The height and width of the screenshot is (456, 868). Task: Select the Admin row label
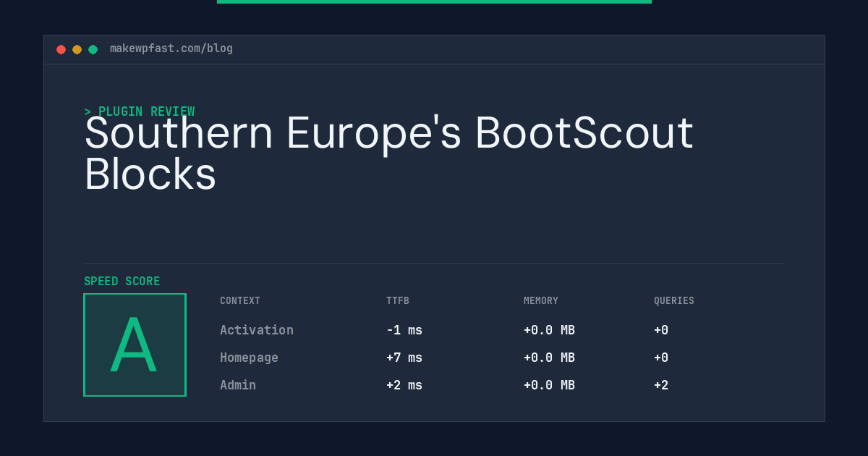[238, 385]
